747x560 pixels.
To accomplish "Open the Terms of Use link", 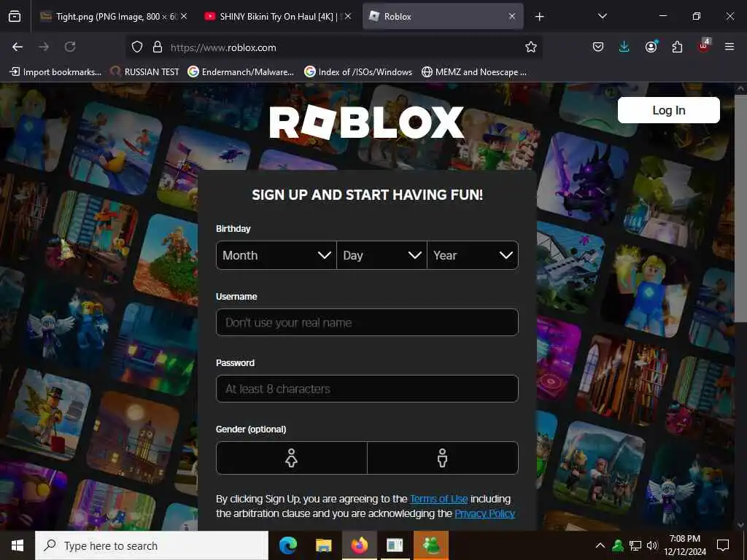I will point(438,499).
